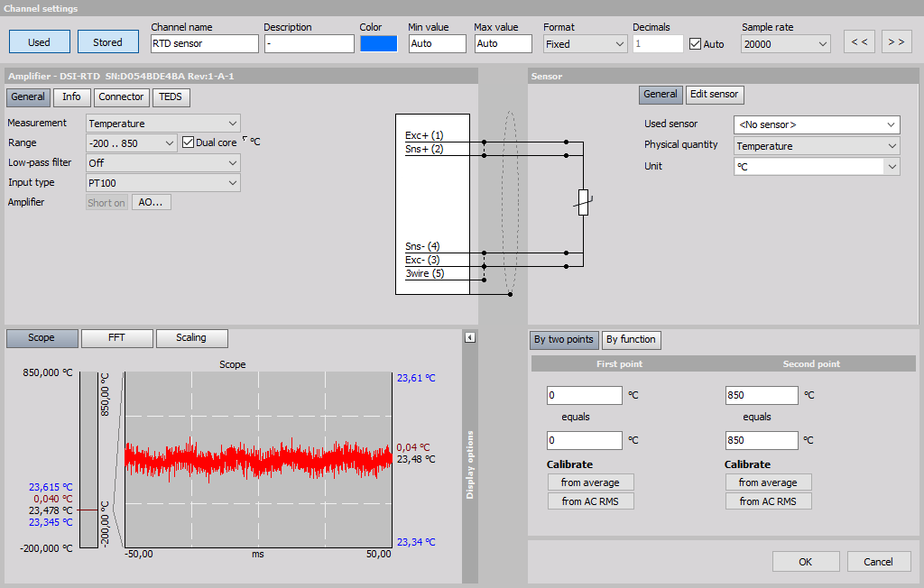Click the Exc+ (1) pin label
This screenshot has height=588, width=924.
(424, 135)
